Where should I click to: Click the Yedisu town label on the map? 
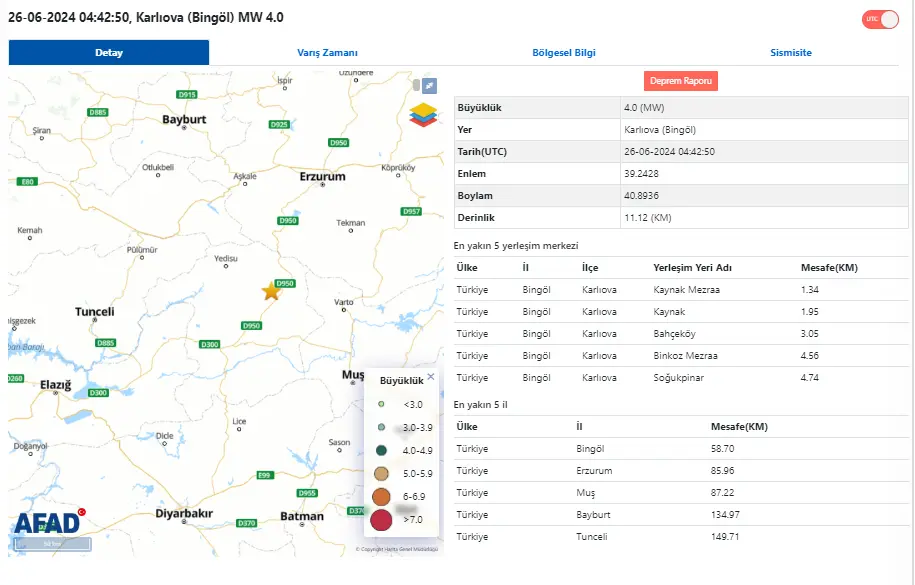tap(226, 258)
